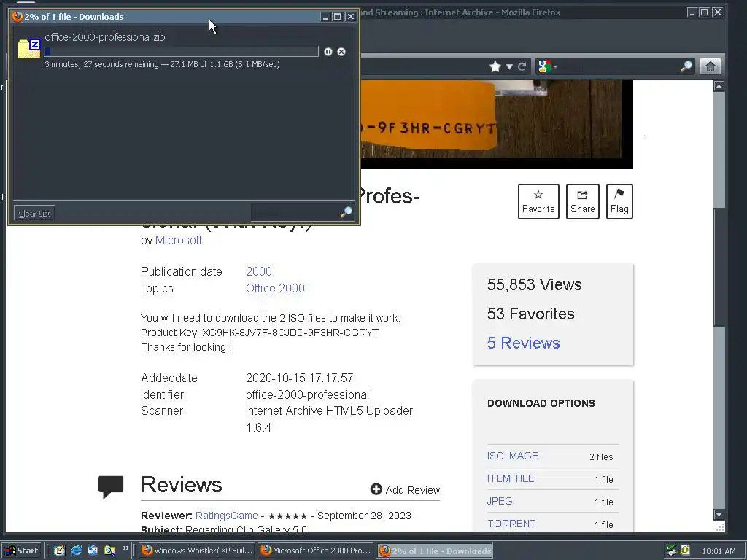The height and width of the screenshot is (560, 747).
Task: Click the network tray icon
Action: (x=672, y=550)
